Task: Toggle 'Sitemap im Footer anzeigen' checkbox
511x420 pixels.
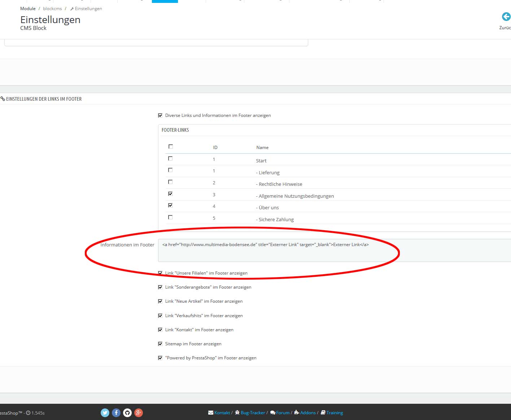Action: click(160, 344)
